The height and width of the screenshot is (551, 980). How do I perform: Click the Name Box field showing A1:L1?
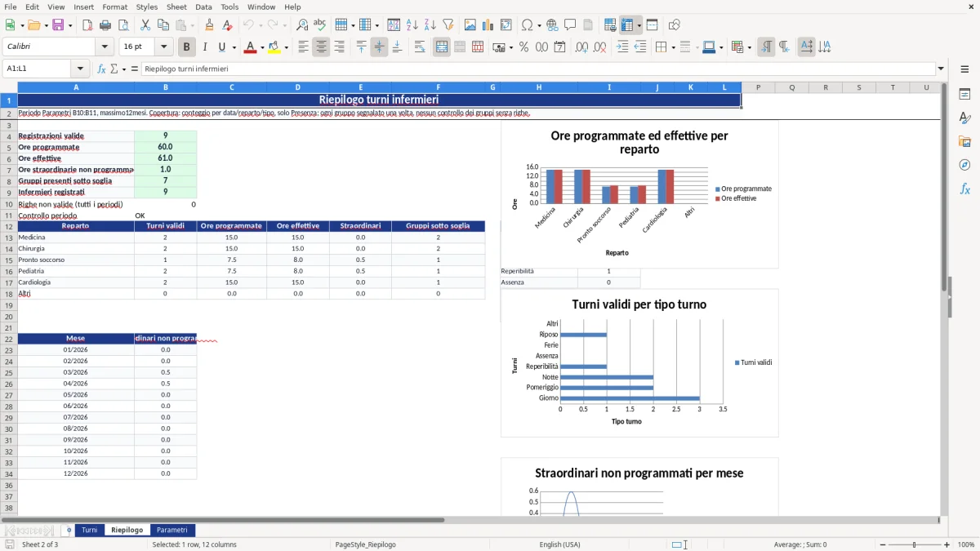38,69
